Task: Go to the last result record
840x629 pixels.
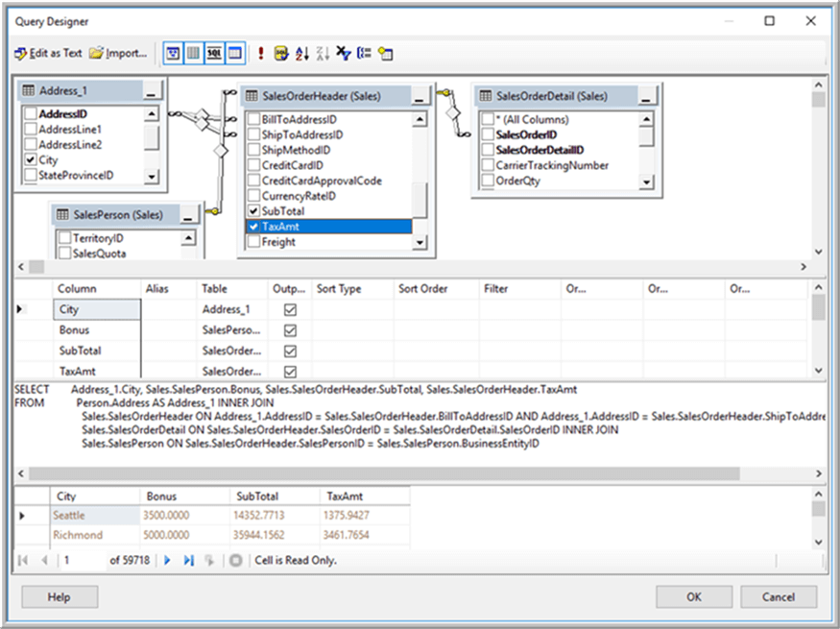Action: (188, 561)
